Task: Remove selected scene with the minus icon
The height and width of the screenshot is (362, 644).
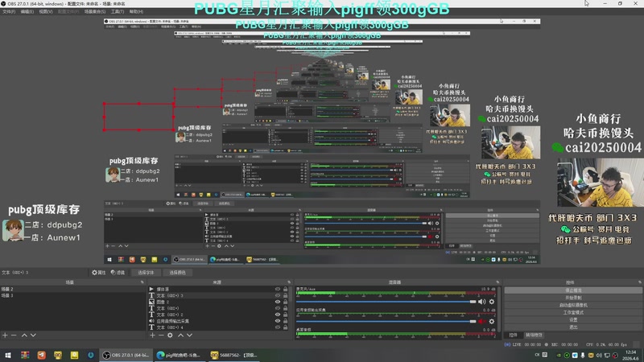Action: (14, 335)
